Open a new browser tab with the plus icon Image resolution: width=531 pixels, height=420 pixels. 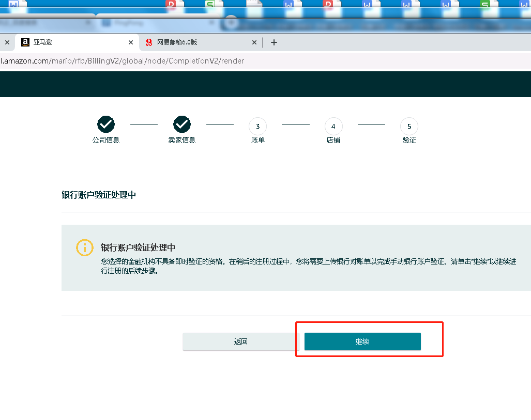click(x=274, y=42)
